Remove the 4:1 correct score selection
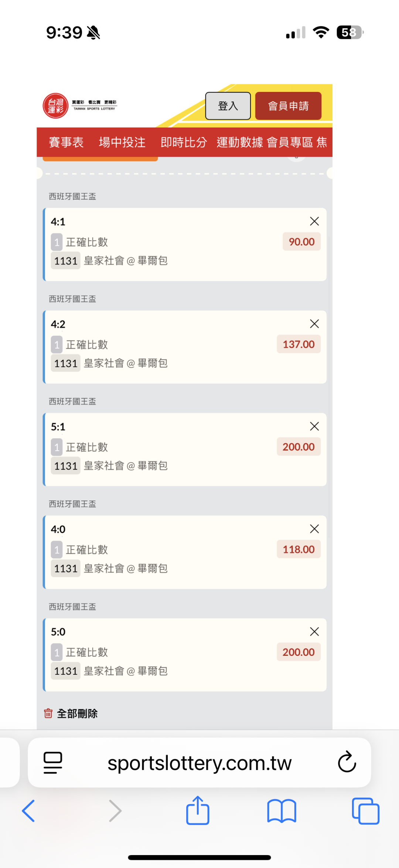 314,221
